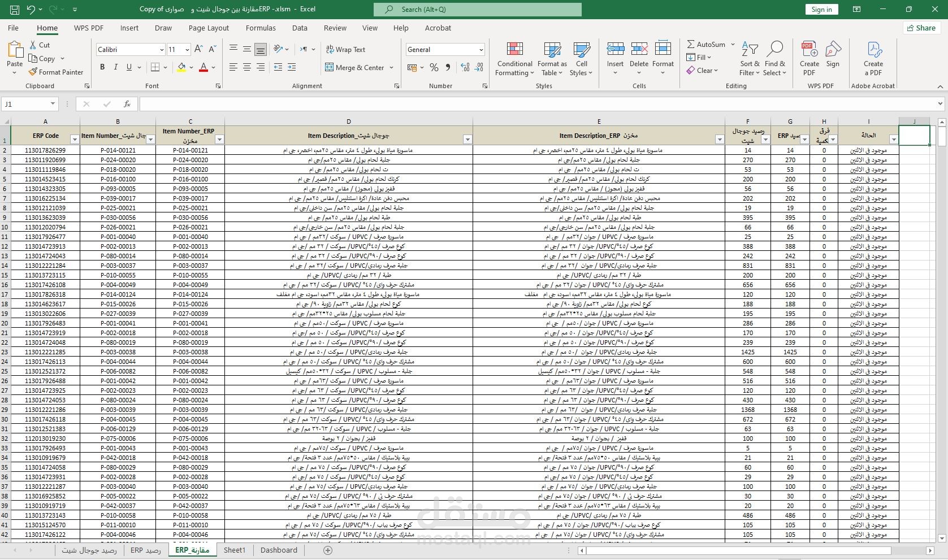Screen dimensions: 948x560
Task: Decrease font size with small A icon
Action: pyautogui.click(x=213, y=50)
